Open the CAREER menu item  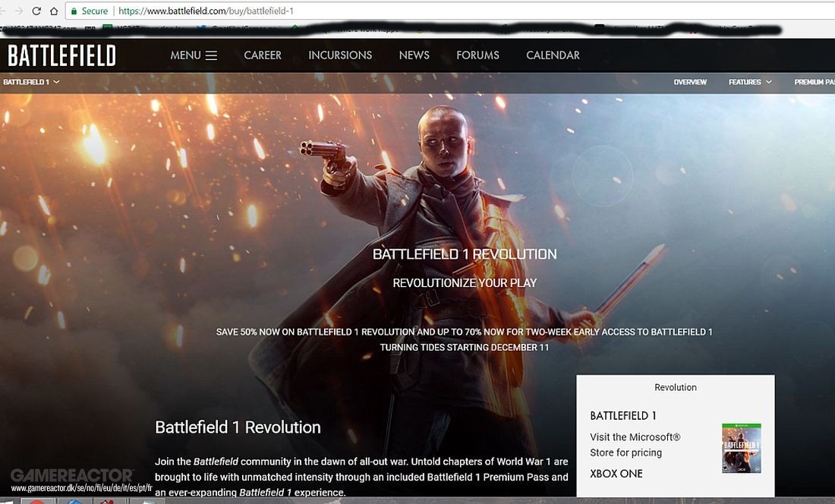click(262, 55)
